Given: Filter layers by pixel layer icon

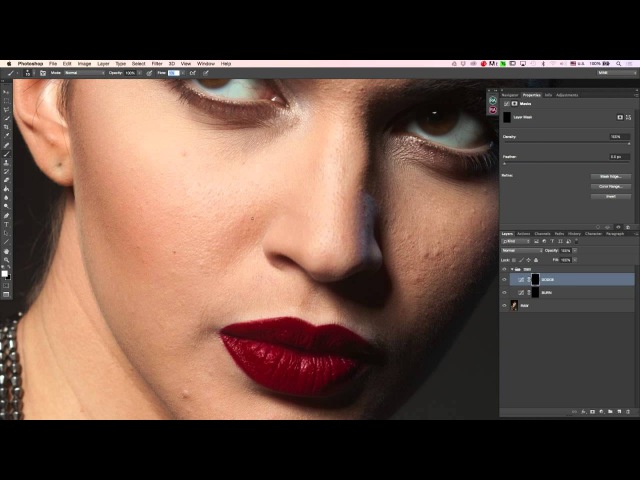Looking at the screenshot, I should pos(536,241).
